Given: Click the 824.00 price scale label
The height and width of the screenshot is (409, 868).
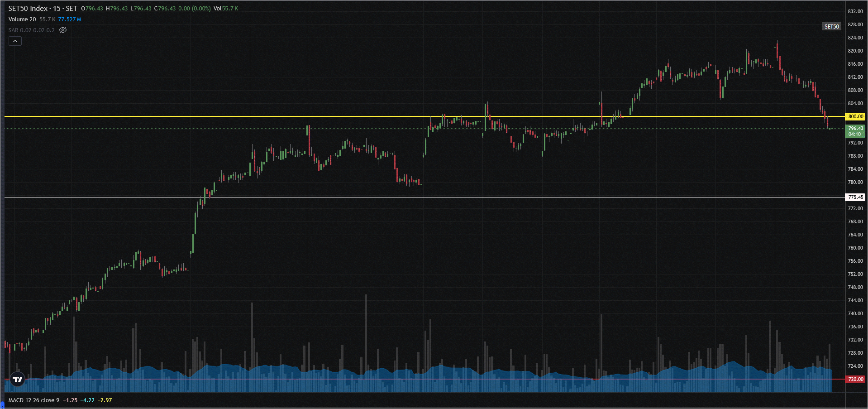Looking at the screenshot, I should coord(855,38).
